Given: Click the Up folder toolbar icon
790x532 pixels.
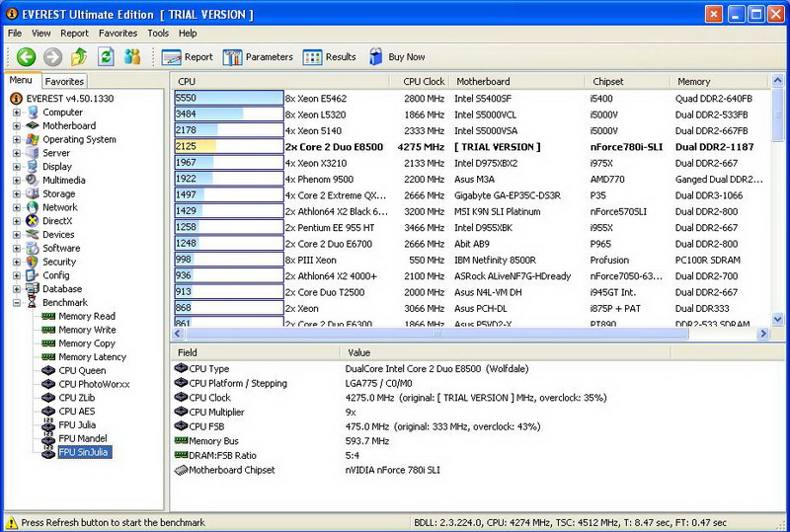Looking at the screenshot, I should 79,57.
